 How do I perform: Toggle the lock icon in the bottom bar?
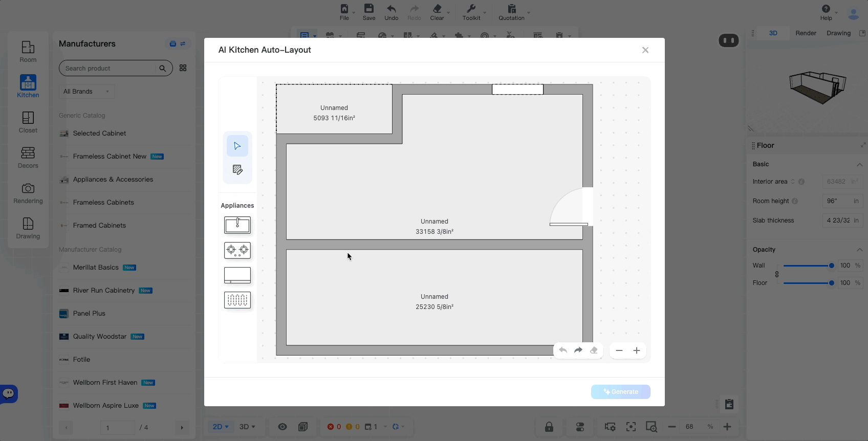[x=549, y=427]
